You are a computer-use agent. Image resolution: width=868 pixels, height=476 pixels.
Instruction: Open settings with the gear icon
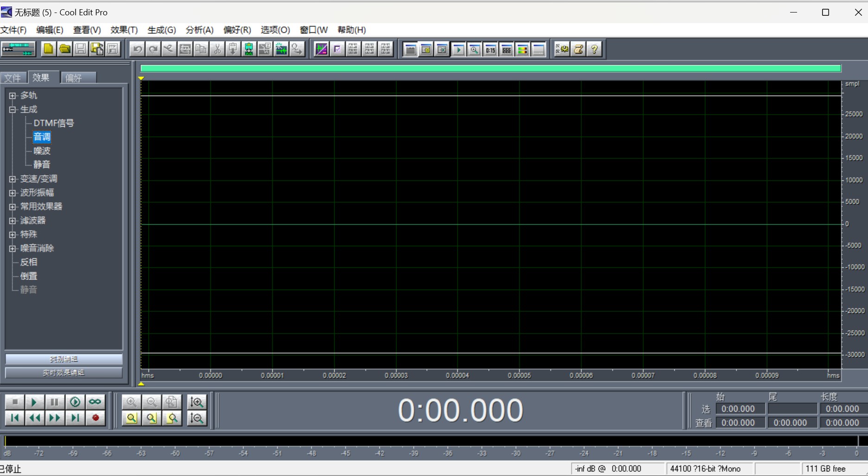pyautogui.click(x=562, y=49)
